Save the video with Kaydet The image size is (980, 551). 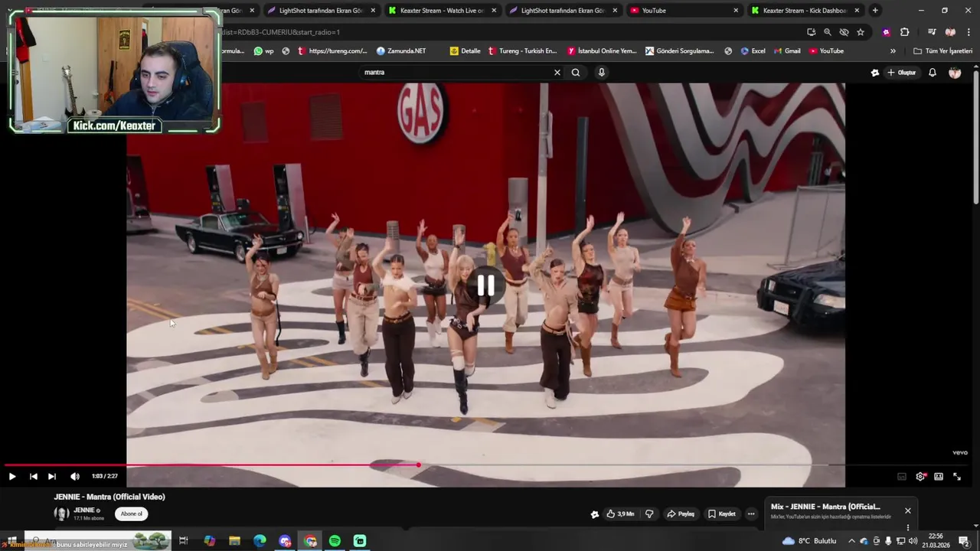(x=722, y=514)
